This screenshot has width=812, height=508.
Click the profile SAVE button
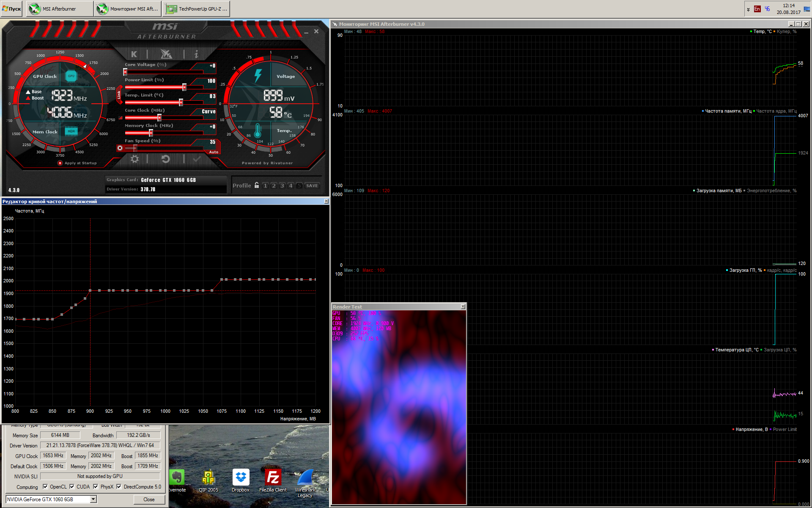click(x=312, y=185)
